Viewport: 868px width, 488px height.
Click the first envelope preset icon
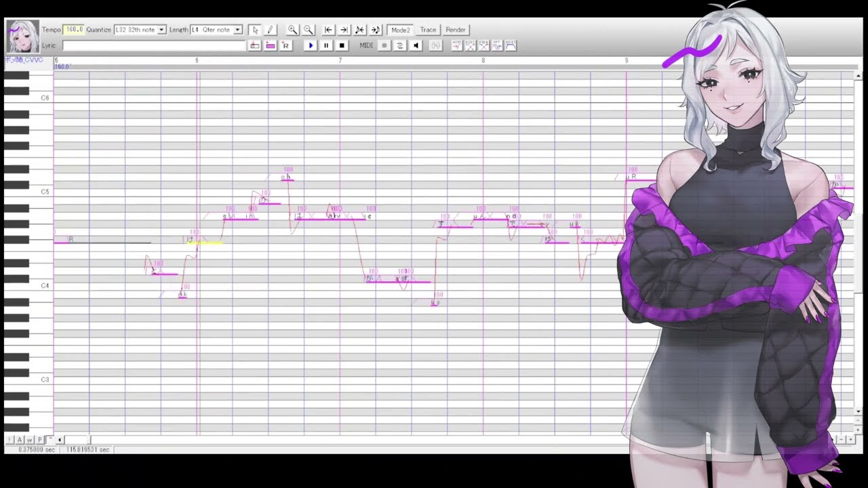456,45
